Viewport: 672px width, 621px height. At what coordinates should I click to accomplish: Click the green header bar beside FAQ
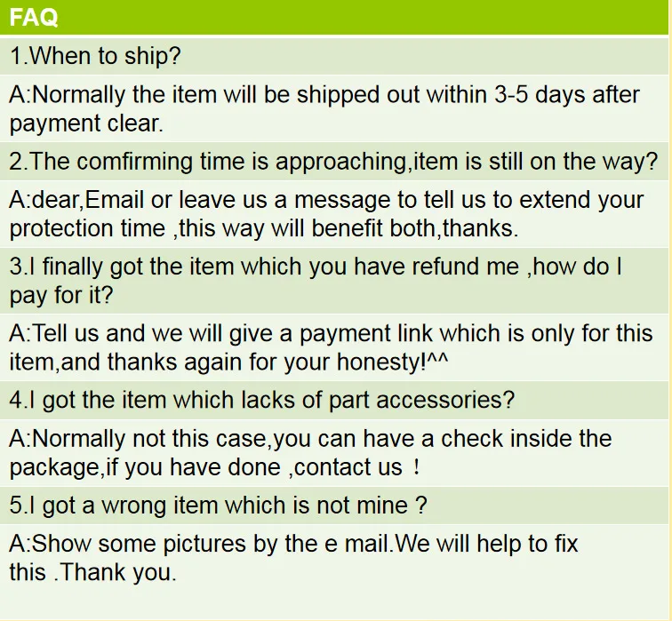click(364, 18)
